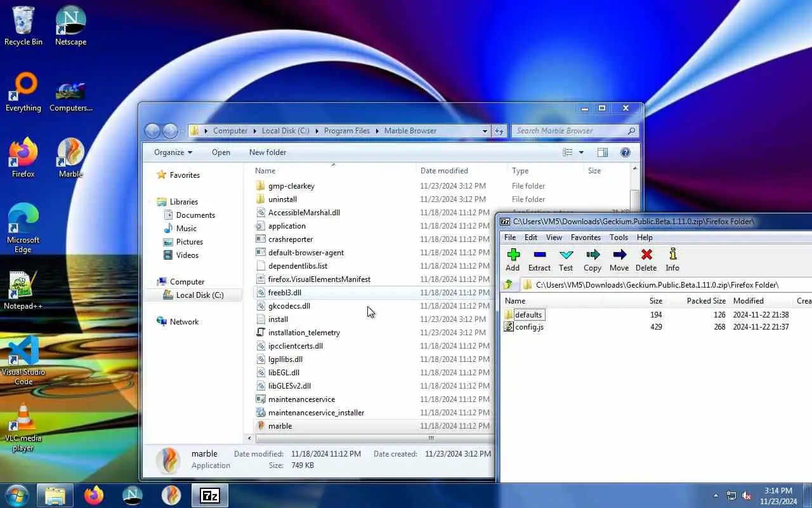The width and height of the screenshot is (812, 508).
Task: Click the Netscape taskbar icon
Action: (133, 495)
